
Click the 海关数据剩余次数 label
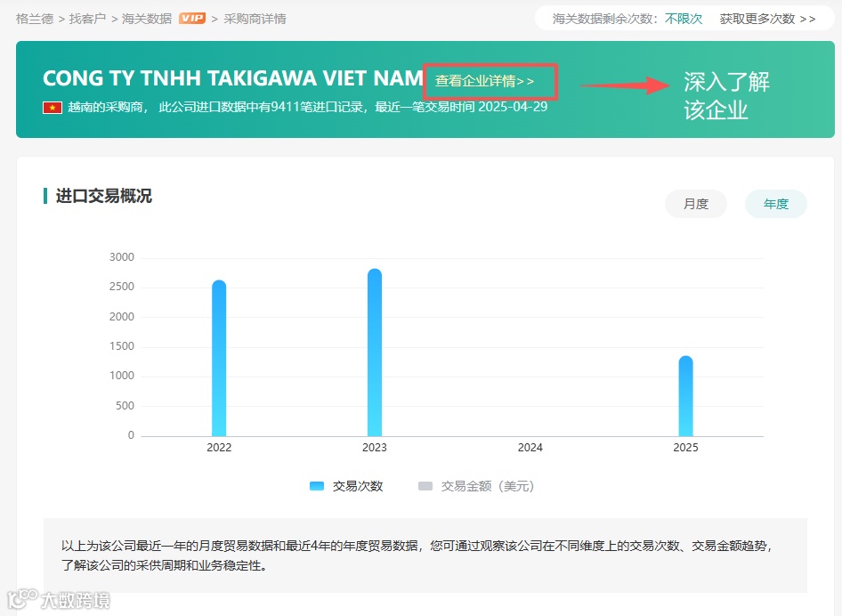click(603, 19)
